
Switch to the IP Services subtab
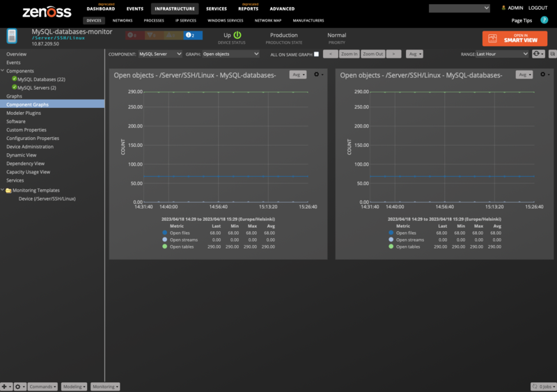tap(186, 21)
